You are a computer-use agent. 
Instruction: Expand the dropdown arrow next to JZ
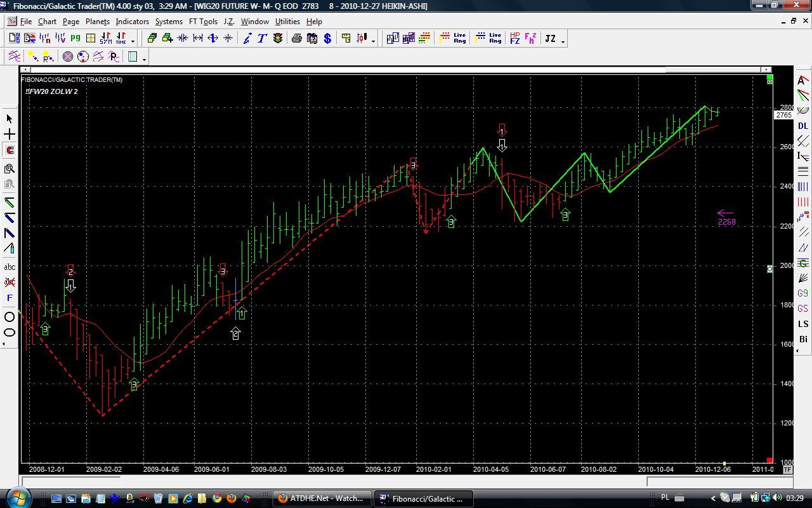pyautogui.click(x=563, y=41)
